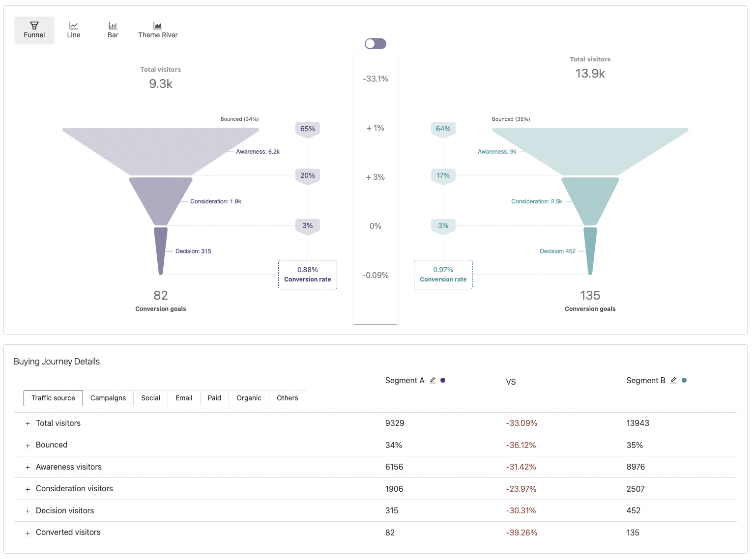Expand the Awareness visitors row
The height and width of the screenshot is (560, 752).
[x=28, y=467]
